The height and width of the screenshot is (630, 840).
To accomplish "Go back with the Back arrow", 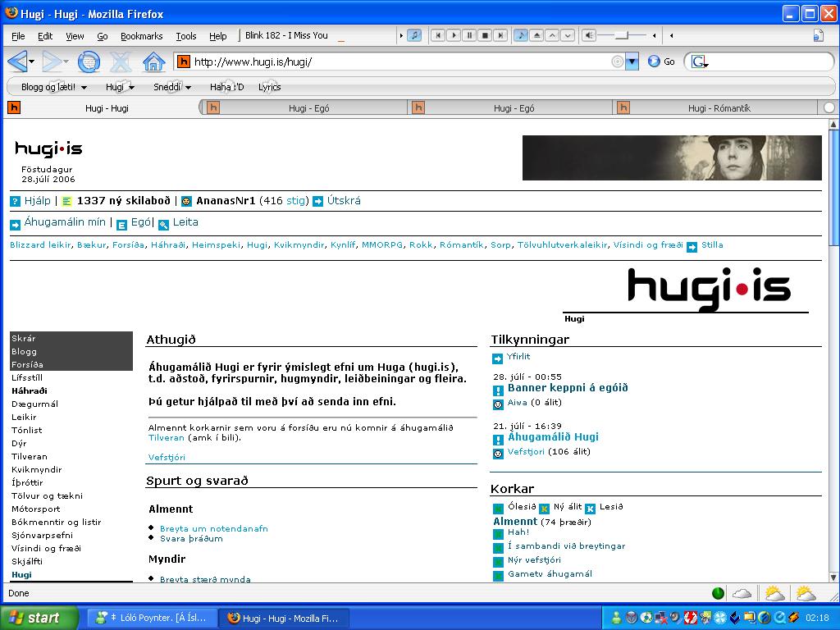I will (x=17, y=62).
